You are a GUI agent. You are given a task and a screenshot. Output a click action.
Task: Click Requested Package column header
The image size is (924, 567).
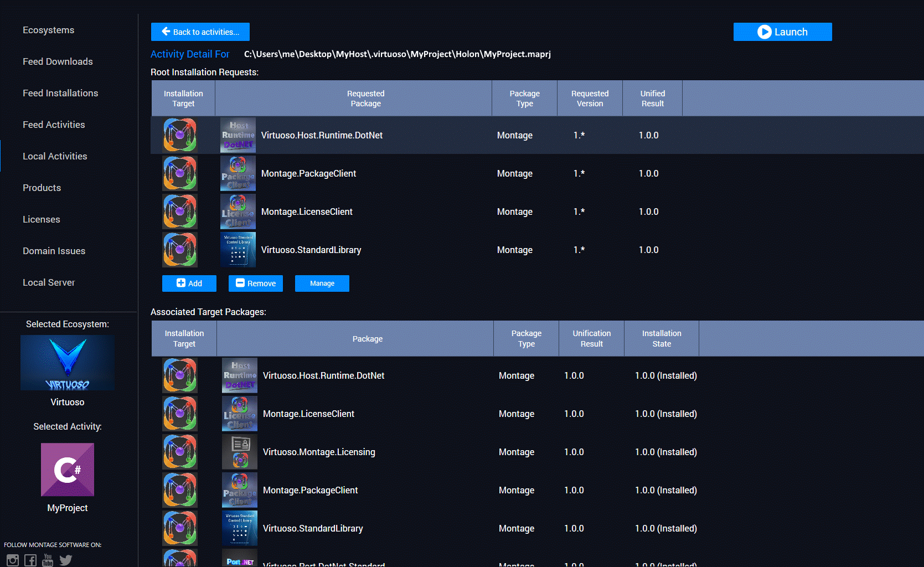pyautogui.click(x=354, y=98)
